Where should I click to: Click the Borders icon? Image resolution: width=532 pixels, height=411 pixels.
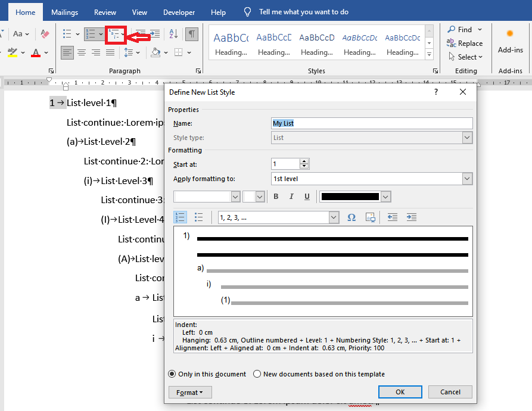pos(179,52)
